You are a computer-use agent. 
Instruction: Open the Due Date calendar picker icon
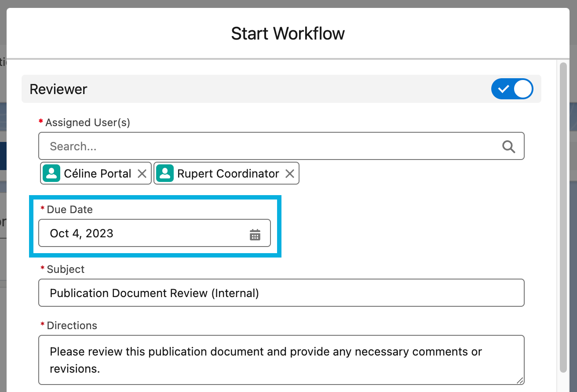click(255, 235)
